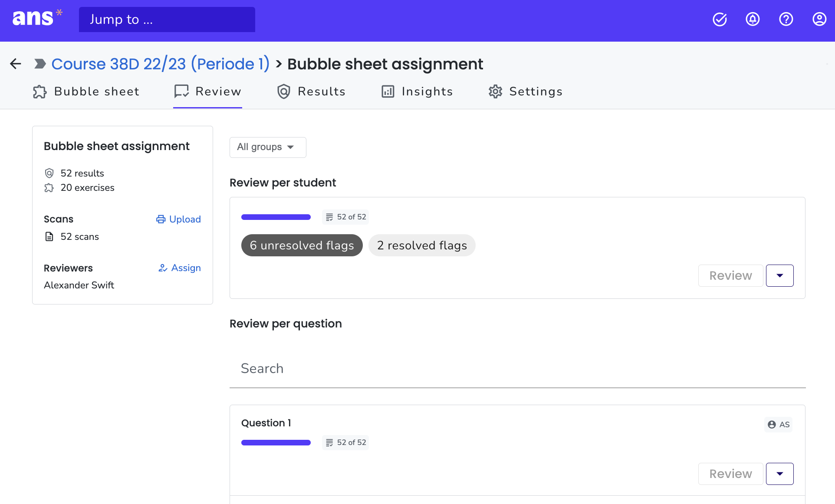Viewport: 835px width, 504px height.
Task: Click Review button for Question 1
Action: click(731, 474)
